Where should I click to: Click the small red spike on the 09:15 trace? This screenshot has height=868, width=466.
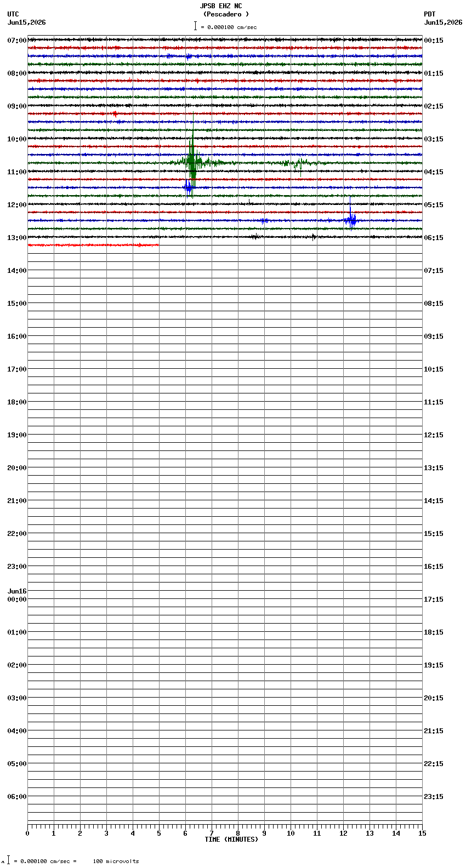pos(115,113)
